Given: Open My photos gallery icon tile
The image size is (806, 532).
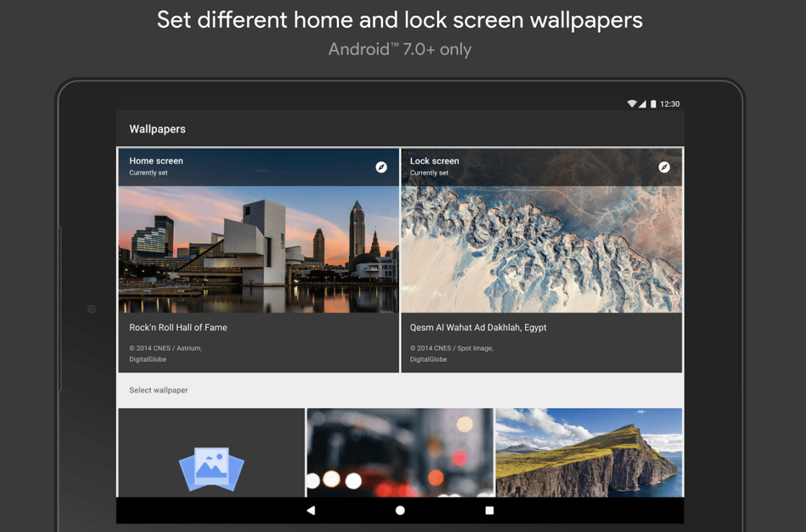Looking at the screenshot, I should tap(212, 453).
